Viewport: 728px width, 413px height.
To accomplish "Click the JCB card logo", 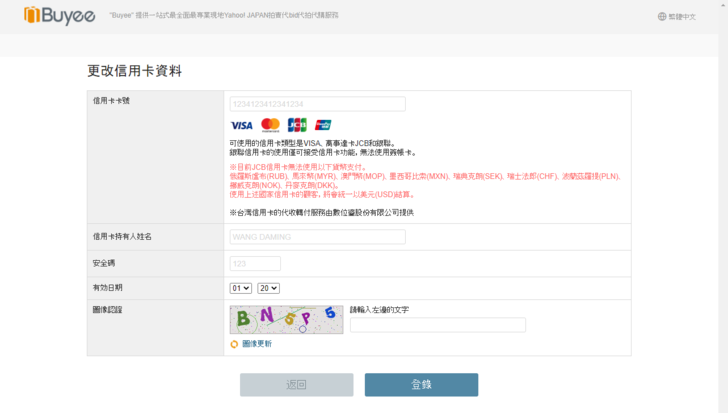I will tap(297, 125).
